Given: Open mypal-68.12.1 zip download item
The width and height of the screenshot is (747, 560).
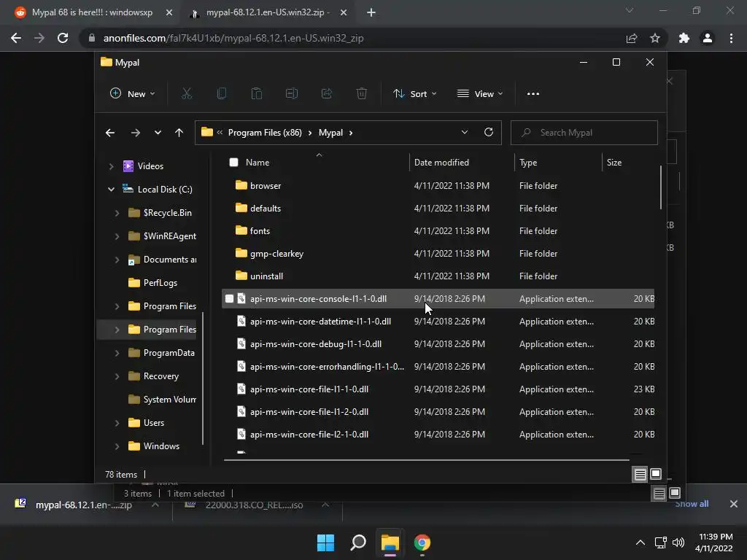Looking at the screenshot, I should coord(84,505).
